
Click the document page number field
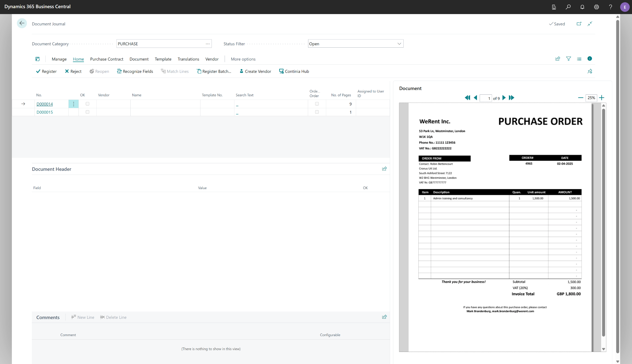486,98
